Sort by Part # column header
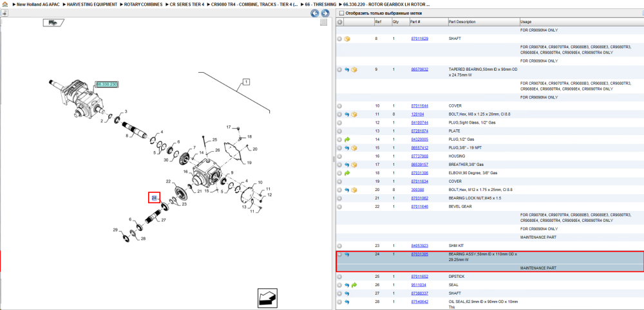Screen dimensions: 644x310 click(415, 22)
